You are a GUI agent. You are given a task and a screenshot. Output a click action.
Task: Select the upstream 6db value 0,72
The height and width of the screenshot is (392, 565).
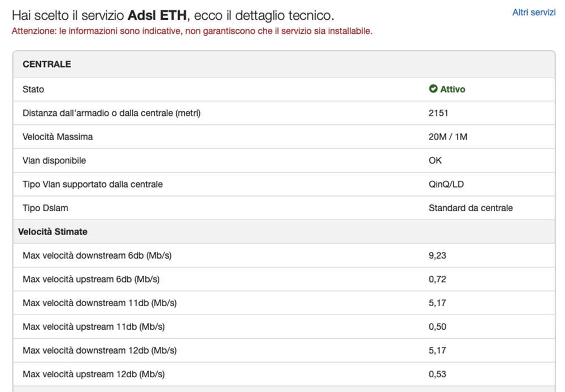437,280
